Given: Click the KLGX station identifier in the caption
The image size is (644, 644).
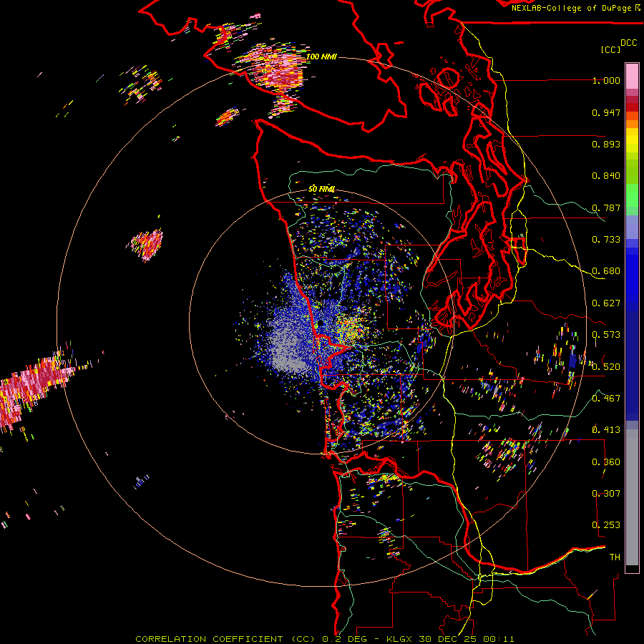Looking at the screenshot, I should 400,639.
